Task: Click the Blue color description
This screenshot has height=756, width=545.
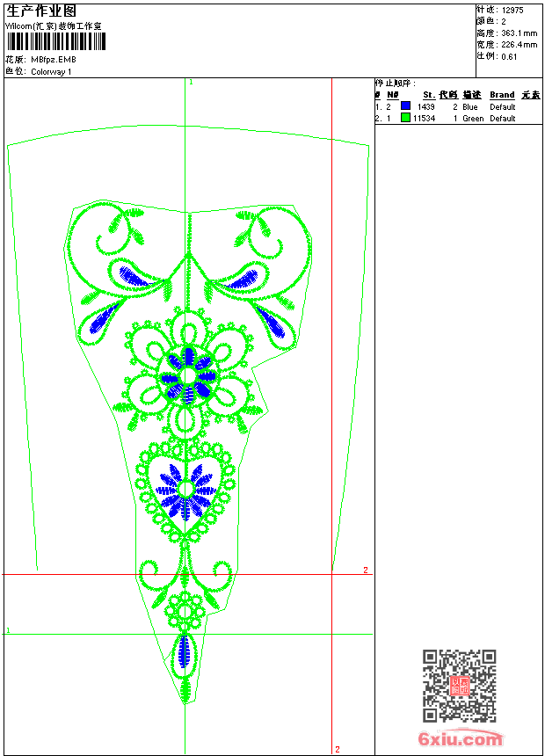Action: pyautogui.click(x=469, y=107)
